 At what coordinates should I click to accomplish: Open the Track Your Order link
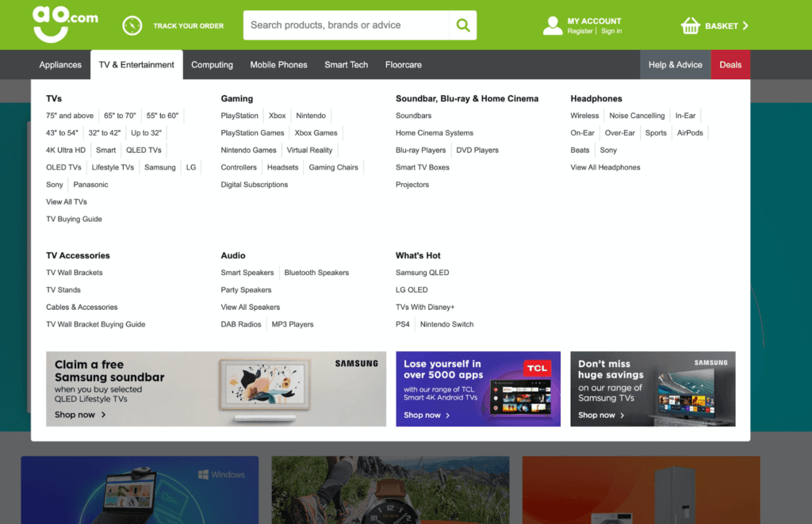pos(189,26)
